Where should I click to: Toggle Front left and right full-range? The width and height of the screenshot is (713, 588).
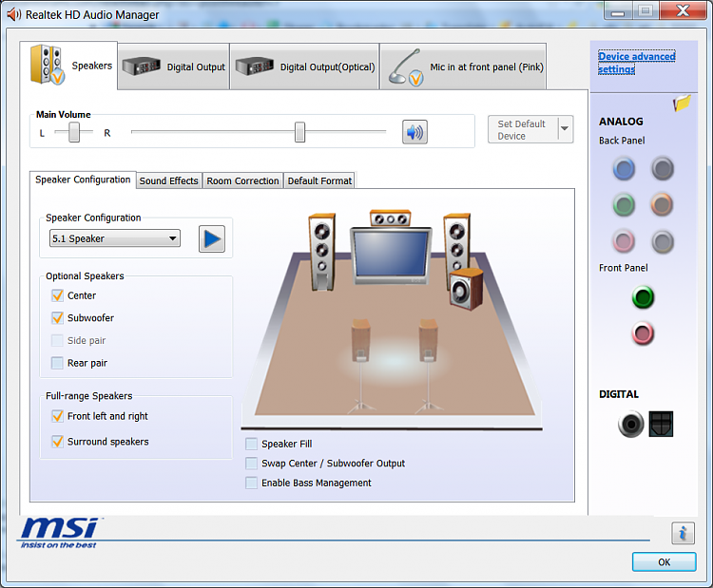[x=57, y=416]
